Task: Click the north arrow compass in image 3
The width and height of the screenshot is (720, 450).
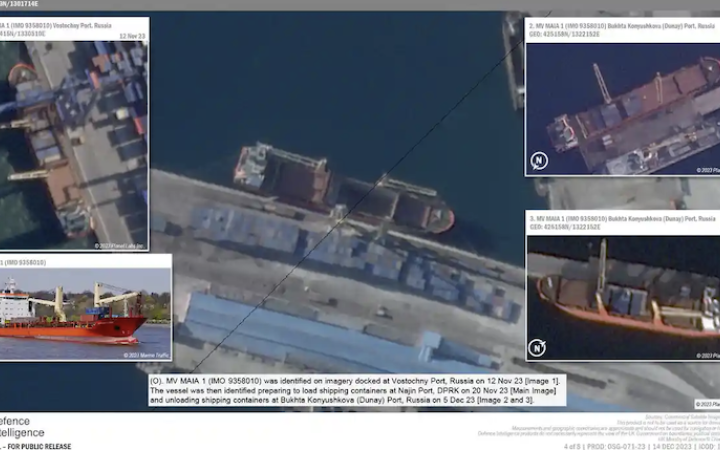Action: 537,348
